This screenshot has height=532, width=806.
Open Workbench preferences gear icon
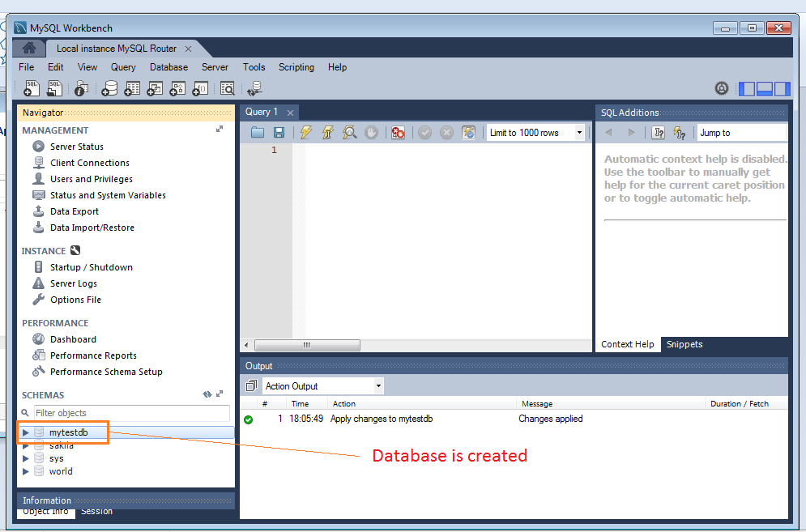point(722,88)
